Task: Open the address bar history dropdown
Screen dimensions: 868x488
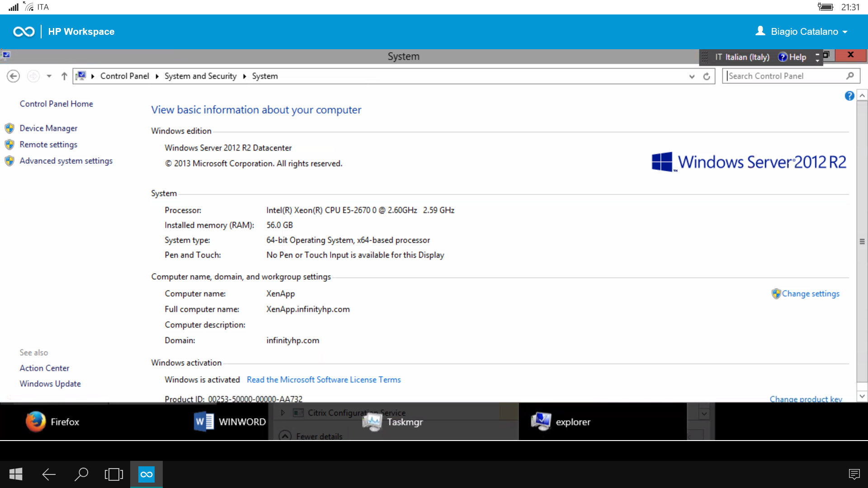Action: click(692, 76)
